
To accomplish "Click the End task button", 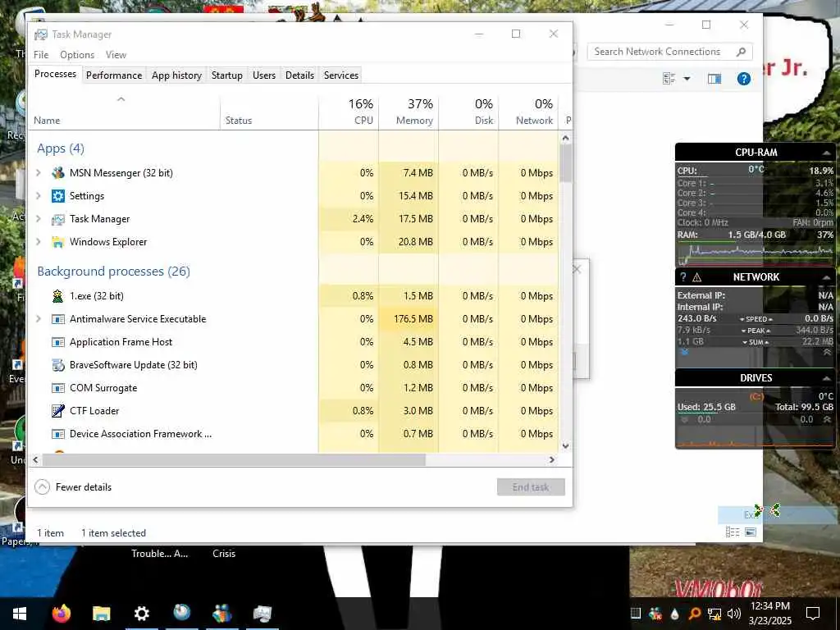I will coord(531,487).
